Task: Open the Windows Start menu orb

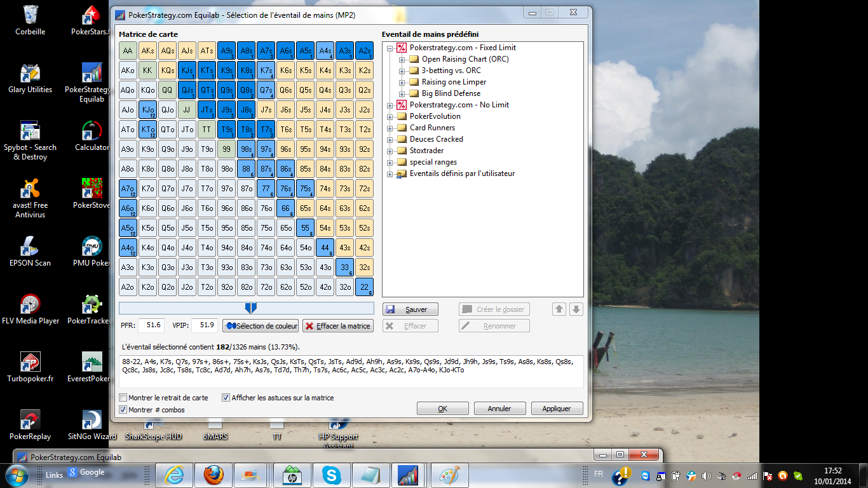Action: [17, 475]
